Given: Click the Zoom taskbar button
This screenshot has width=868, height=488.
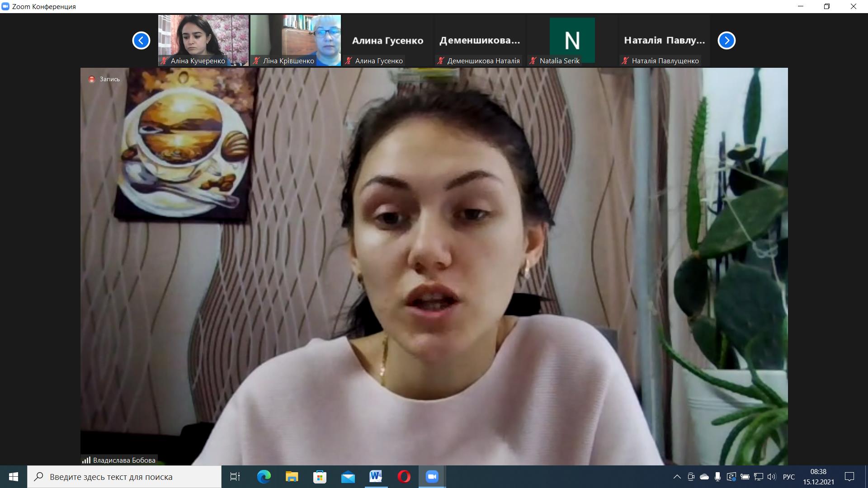Looking at the screenshot, I should pyautogui.click(x=432, y=477).
